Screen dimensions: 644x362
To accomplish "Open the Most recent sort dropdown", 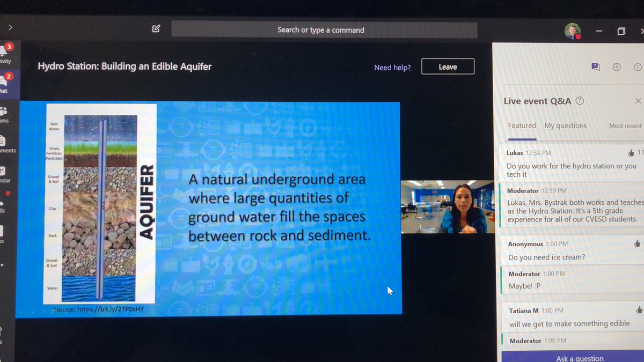I will [x=625, y=125].
